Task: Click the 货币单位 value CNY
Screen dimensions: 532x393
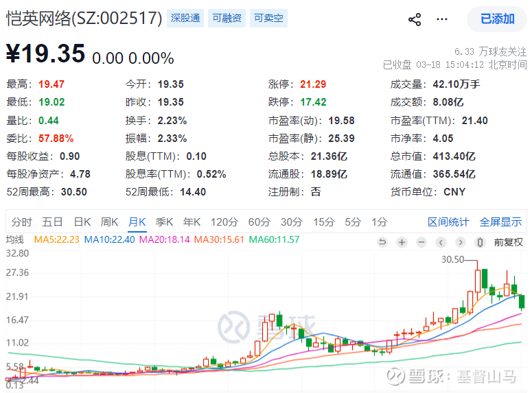Action: tap(454, 192)
